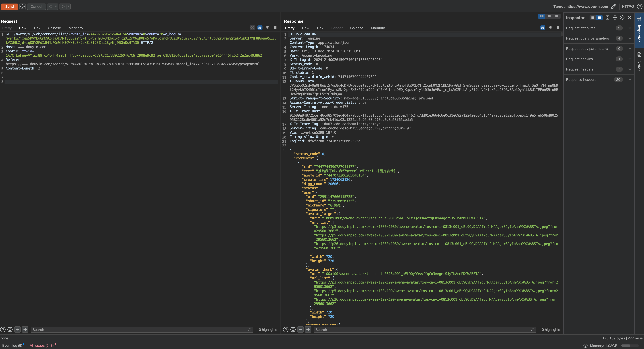Image resolution: width=644 pixels, height=349 pixels.
Task: Send the Repeater request
Action: click(x=9, y=7)
